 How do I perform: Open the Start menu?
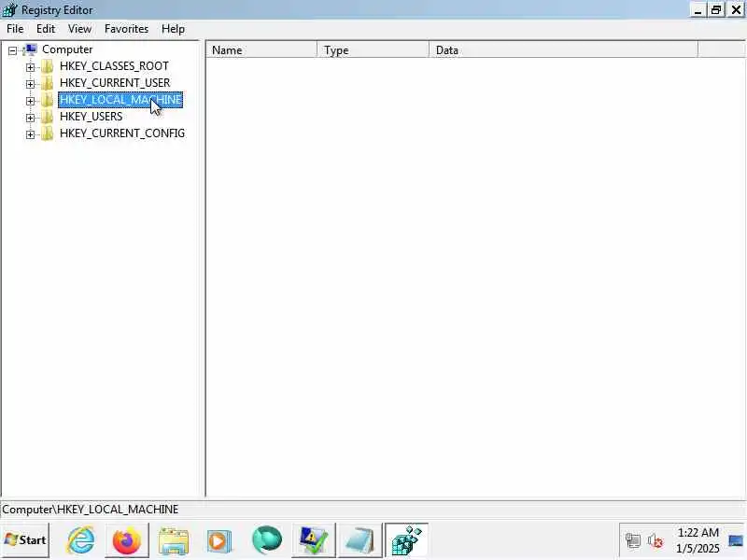25,540
